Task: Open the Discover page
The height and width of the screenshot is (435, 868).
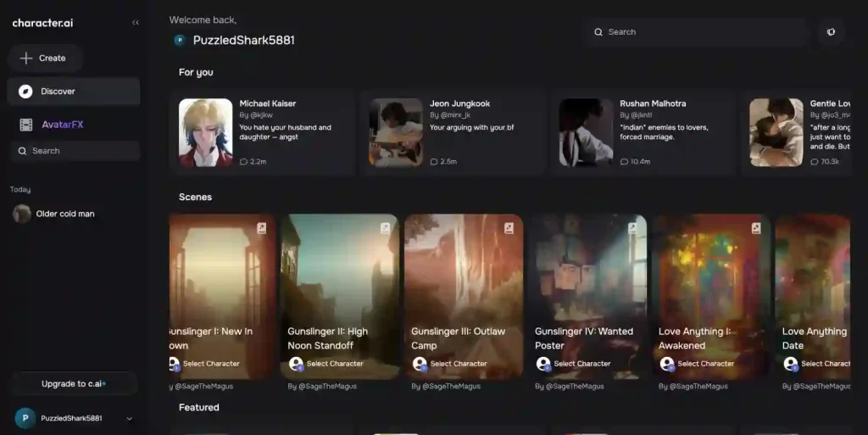Action: pyautogui.click(x=74, y=92)
